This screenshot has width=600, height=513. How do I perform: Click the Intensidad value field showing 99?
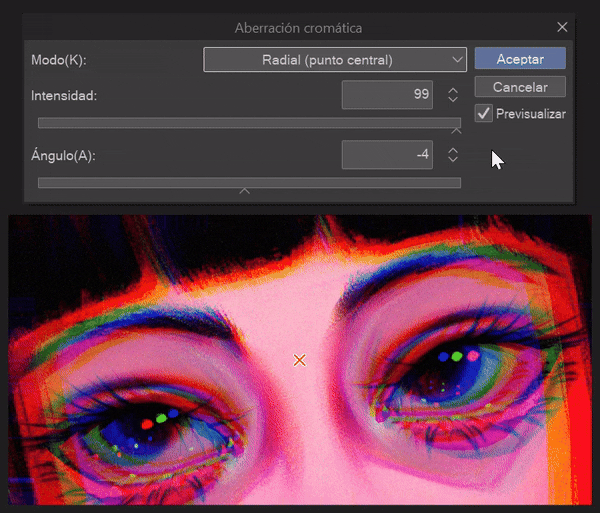click(387, 94)
